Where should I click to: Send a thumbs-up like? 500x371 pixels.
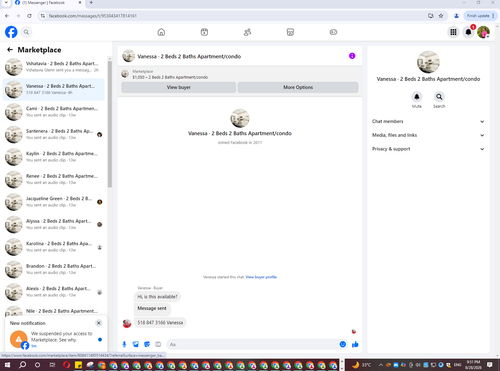click(355, 344)
